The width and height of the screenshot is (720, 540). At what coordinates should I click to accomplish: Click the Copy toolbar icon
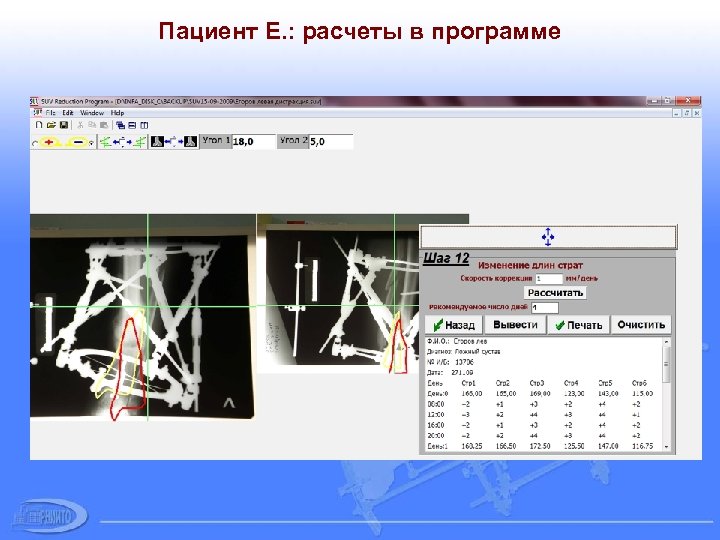(x=92, y=125)
